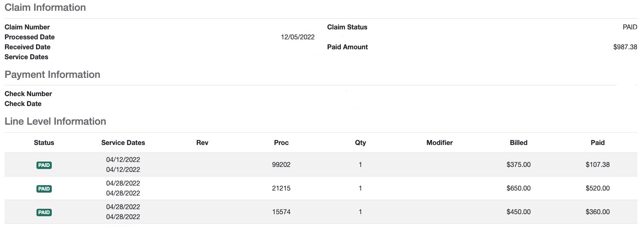Select procedure code 99202

pos(281,164)
